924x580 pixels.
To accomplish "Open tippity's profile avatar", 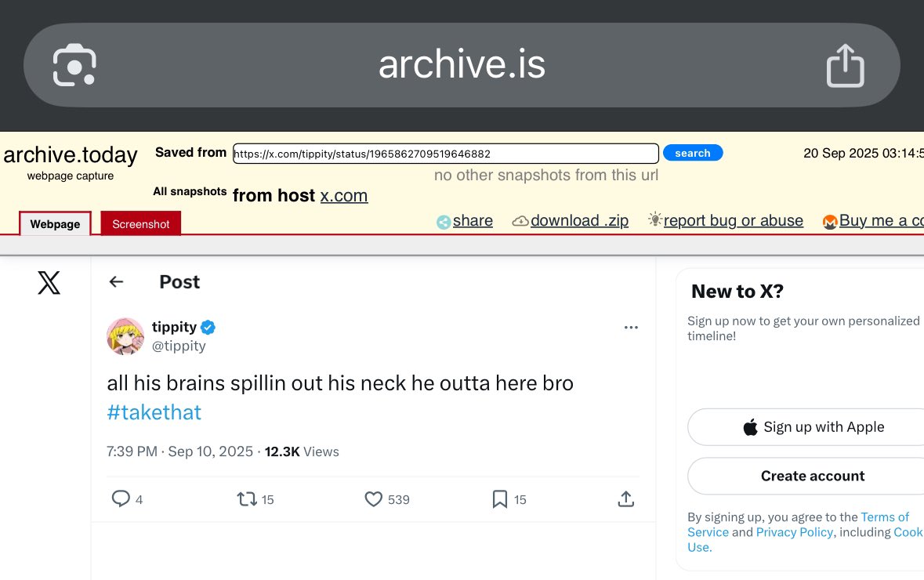I will click(x=125, y=336).
